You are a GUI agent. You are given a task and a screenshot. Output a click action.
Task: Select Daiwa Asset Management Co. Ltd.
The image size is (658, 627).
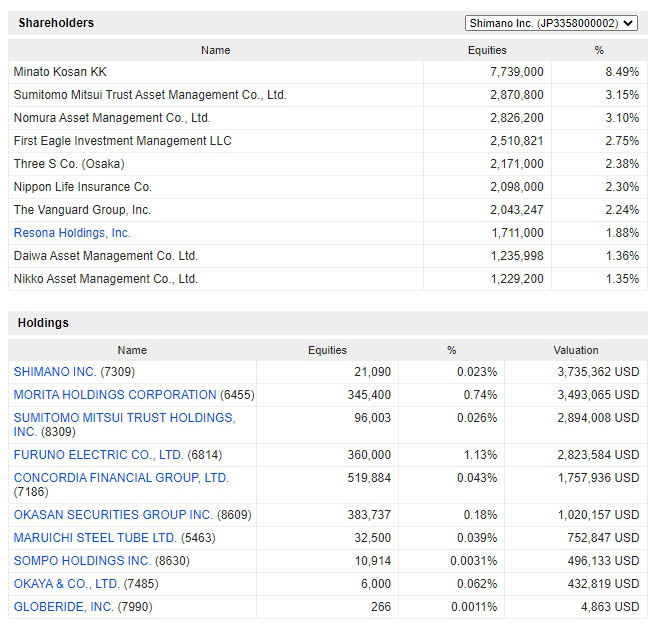105,256
